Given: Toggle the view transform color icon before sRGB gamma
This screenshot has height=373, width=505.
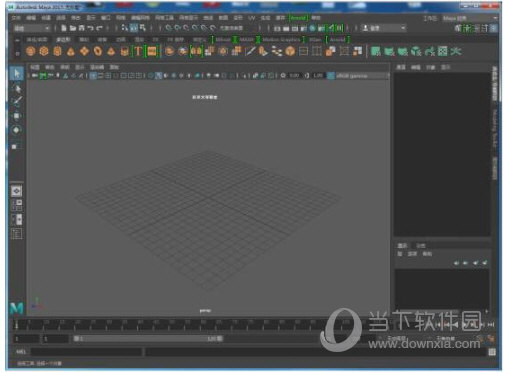Looking at the screenshot, I should (x=331, y=76).
